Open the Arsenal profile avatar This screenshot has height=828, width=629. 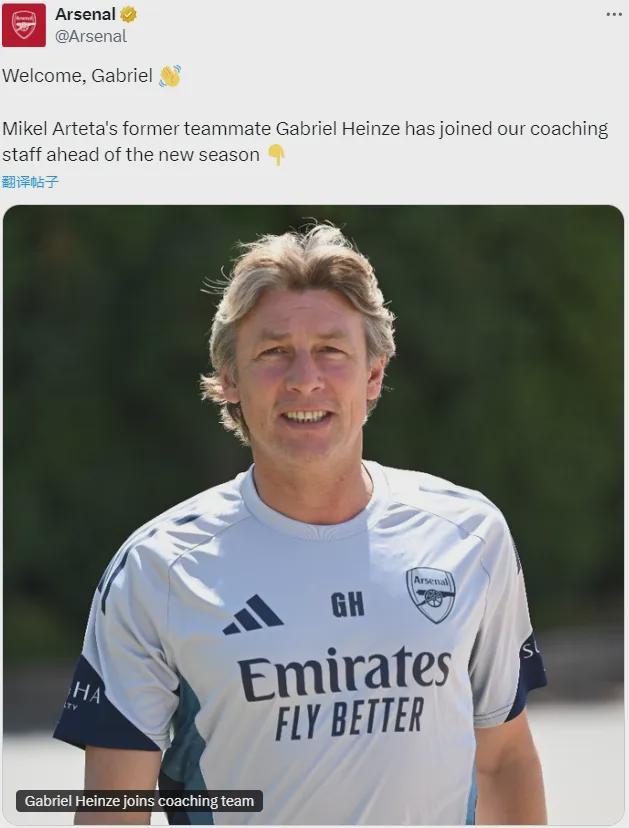pos(24,25)
